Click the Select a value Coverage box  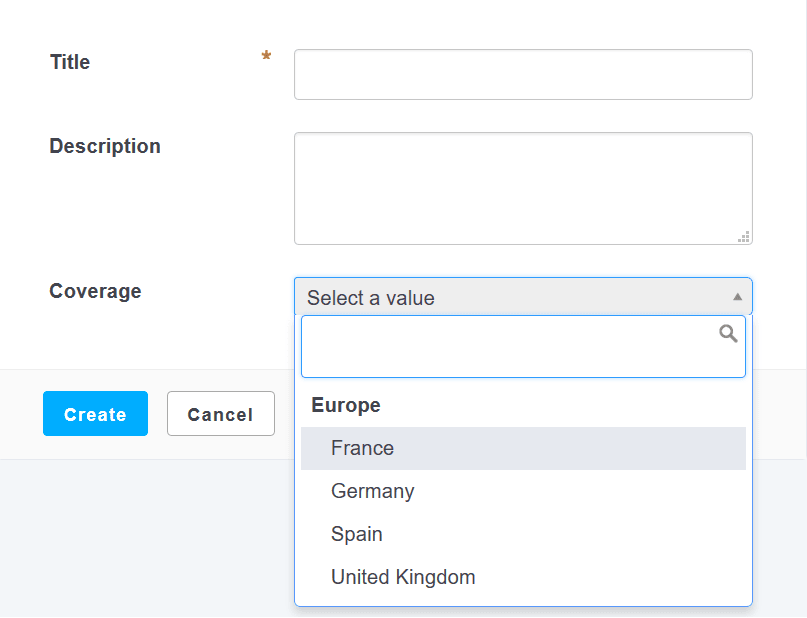tap(523, 297)
